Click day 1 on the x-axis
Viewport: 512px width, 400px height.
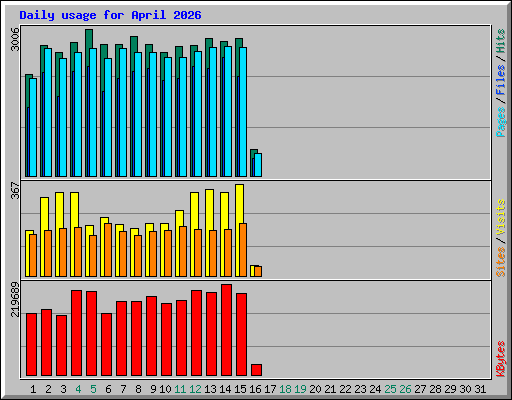pos(33,389)
